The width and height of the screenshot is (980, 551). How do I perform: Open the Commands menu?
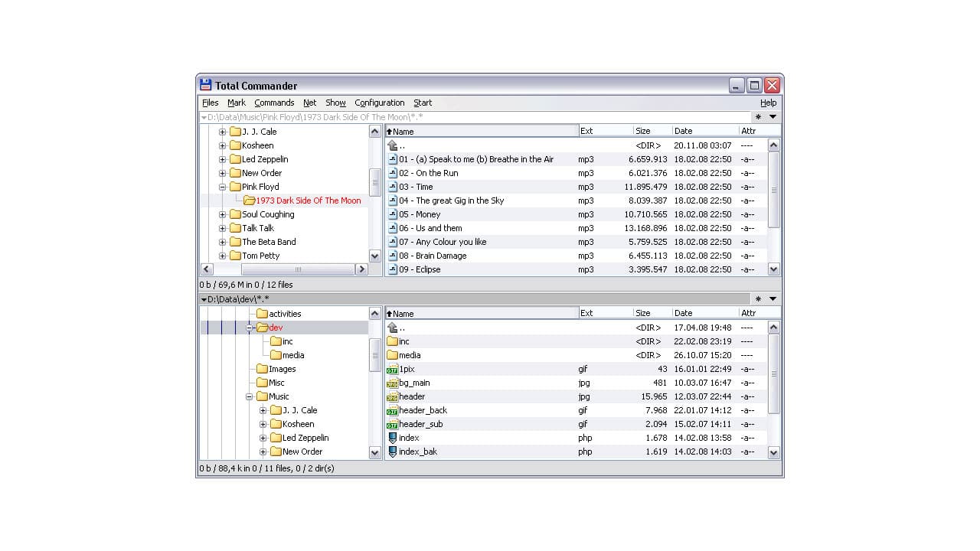click(274, 103)
